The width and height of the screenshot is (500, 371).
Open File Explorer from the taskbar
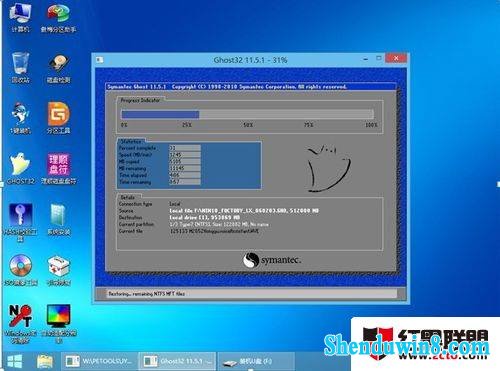45,361
